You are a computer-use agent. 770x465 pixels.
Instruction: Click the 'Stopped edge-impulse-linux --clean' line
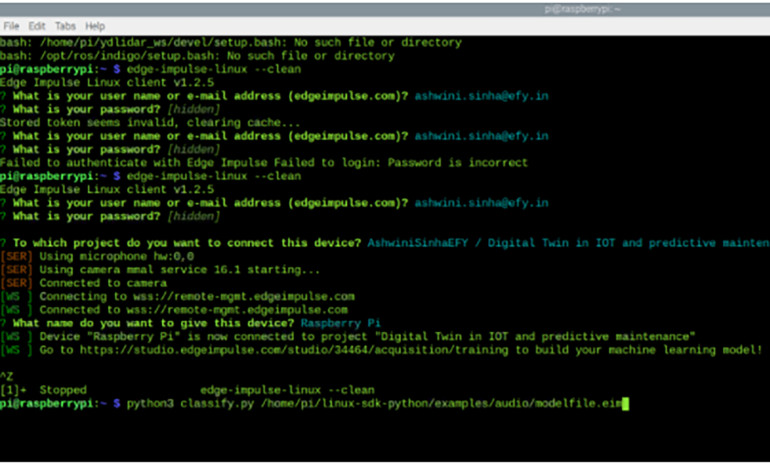coord(187,390)
